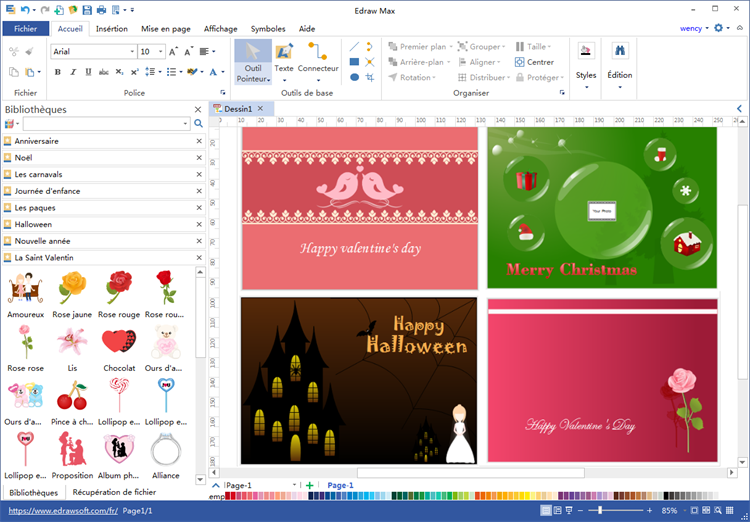
Task: Insert the Chocolat heart shape
Action: click(x=119, y=343)
